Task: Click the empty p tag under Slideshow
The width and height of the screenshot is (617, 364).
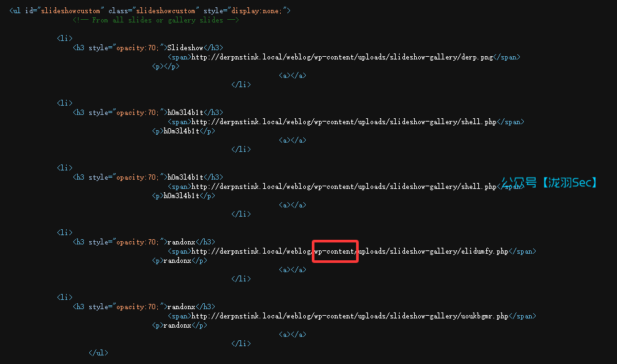Action: pos(166,67)
